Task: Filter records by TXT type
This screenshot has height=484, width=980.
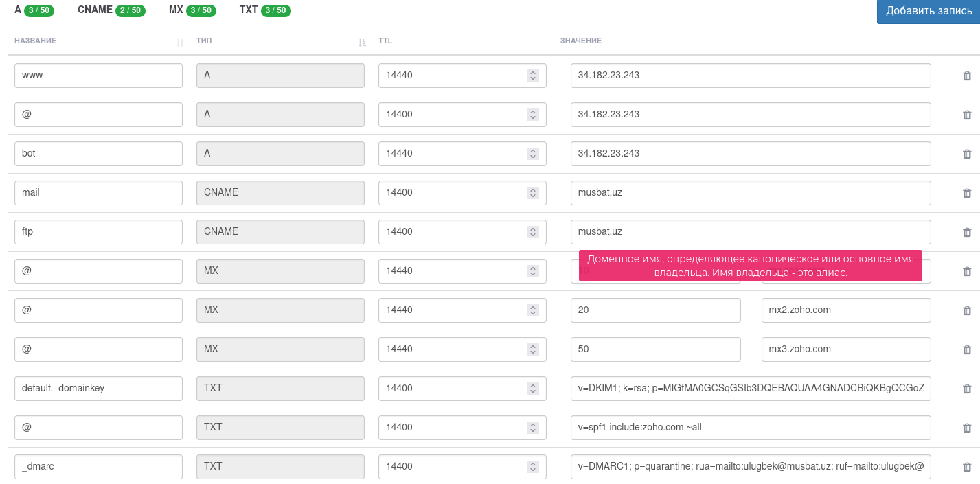Action: click(x=264, y=10)
